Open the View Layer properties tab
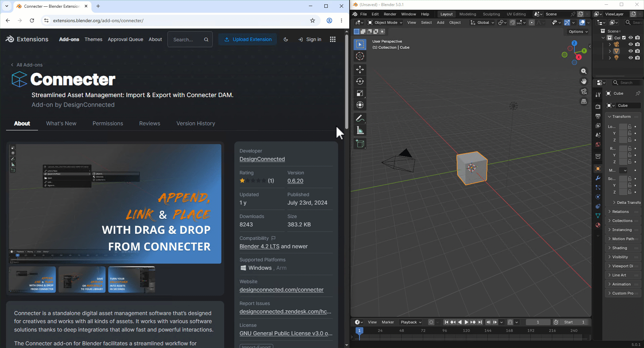The image size is (644, 348). point(598,126)
